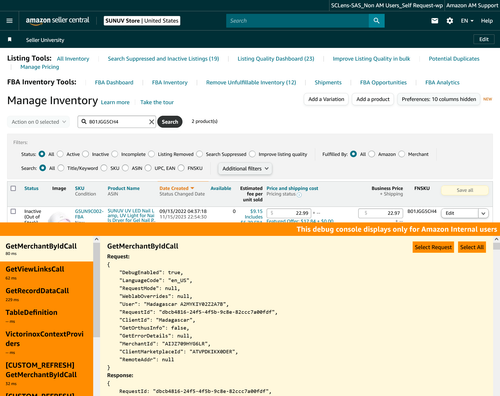Open the Shipments tool link
The width and height of the screenshot is (500, 396).
328,82
